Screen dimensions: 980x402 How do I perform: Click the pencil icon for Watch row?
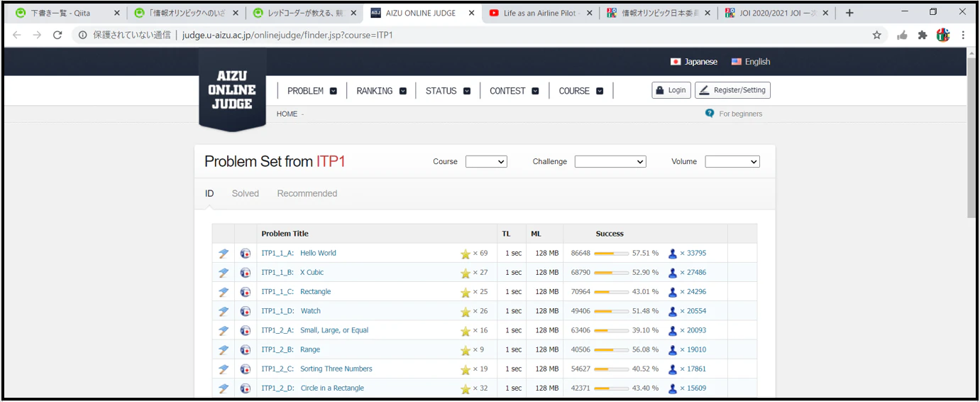pyautogui.click(x=224, y=311)
